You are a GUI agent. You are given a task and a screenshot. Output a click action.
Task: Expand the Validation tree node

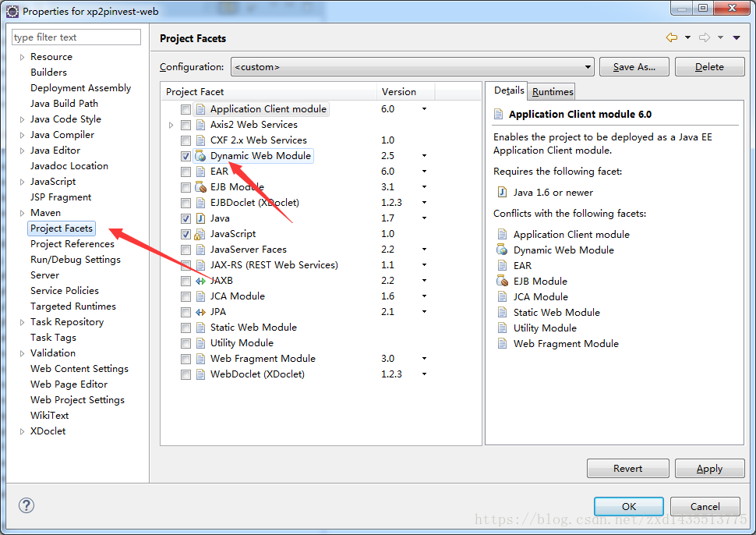coord(22,353)
